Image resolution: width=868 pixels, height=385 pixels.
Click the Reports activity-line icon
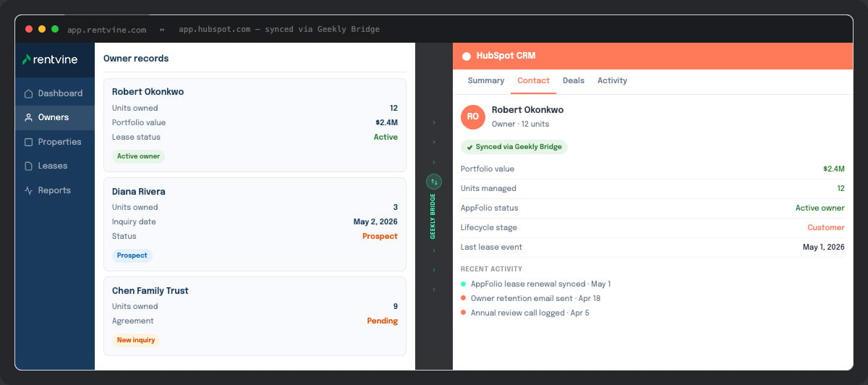pyautogui.click(x=28, y=190)
